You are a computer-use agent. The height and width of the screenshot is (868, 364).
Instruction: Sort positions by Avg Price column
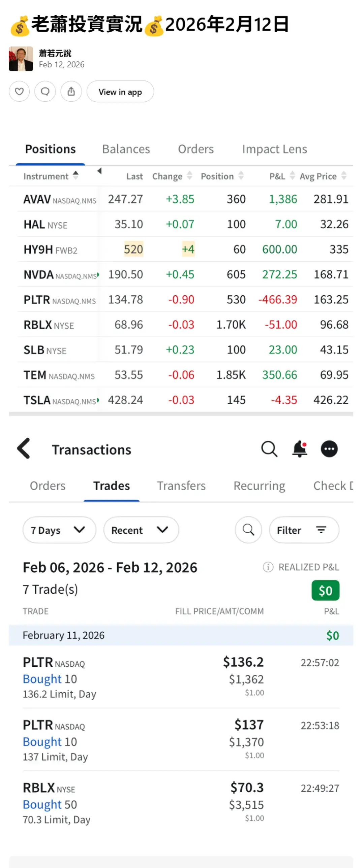tap(323, 176)
